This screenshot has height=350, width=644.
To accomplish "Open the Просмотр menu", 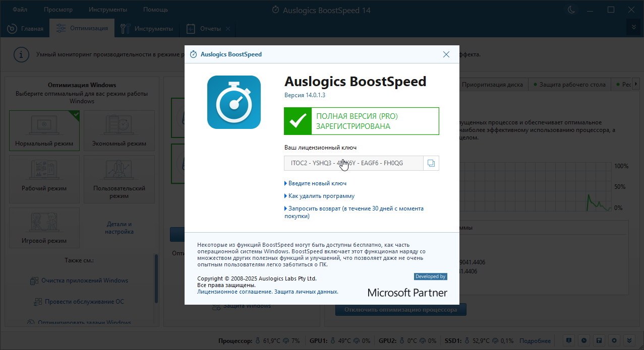I will [x=58, y=10].
